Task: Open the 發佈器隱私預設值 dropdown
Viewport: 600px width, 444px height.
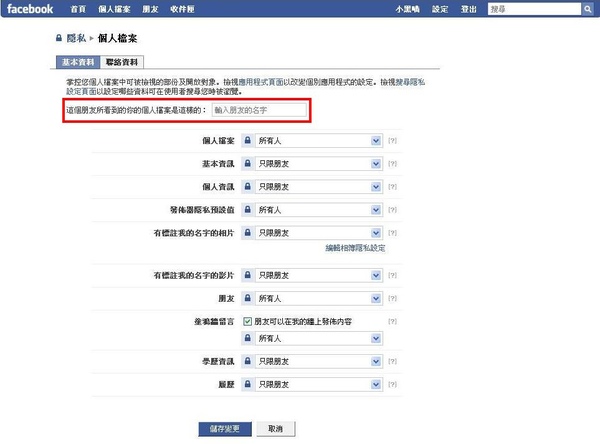Action: 319,209
